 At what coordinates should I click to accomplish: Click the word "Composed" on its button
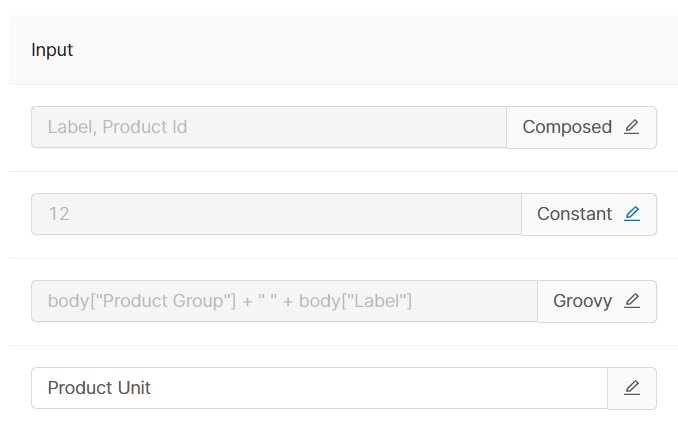(567, 127)
